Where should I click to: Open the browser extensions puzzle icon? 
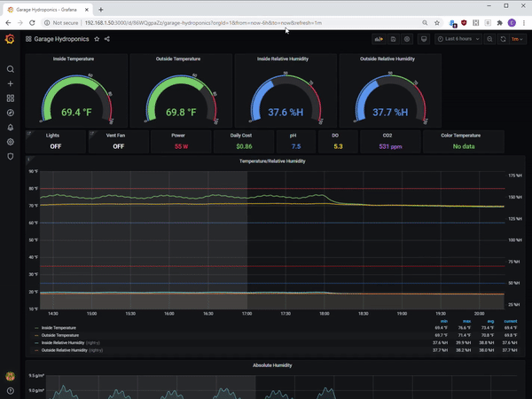pos(499,23)
